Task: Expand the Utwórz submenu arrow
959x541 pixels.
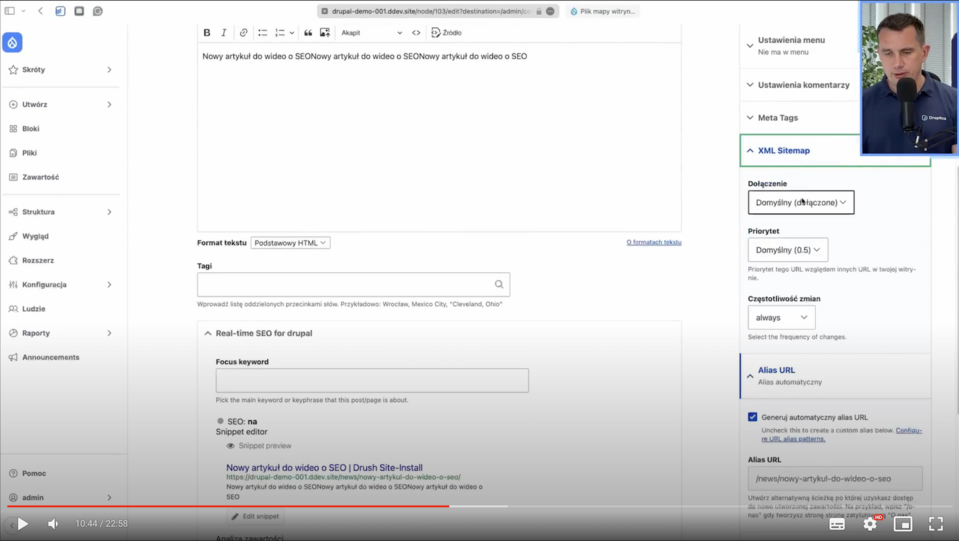Action: tap(109, 105)
